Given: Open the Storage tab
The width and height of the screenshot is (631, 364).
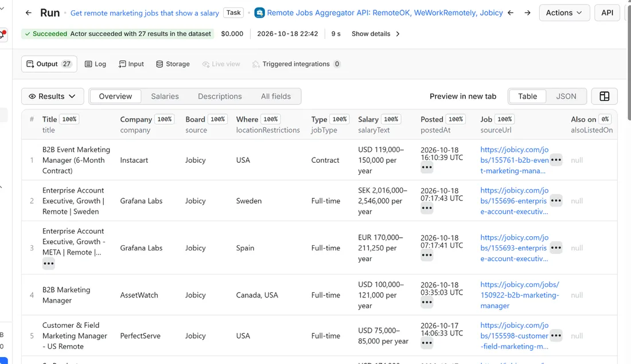Looking at the screenshot, I should point(173,64).
